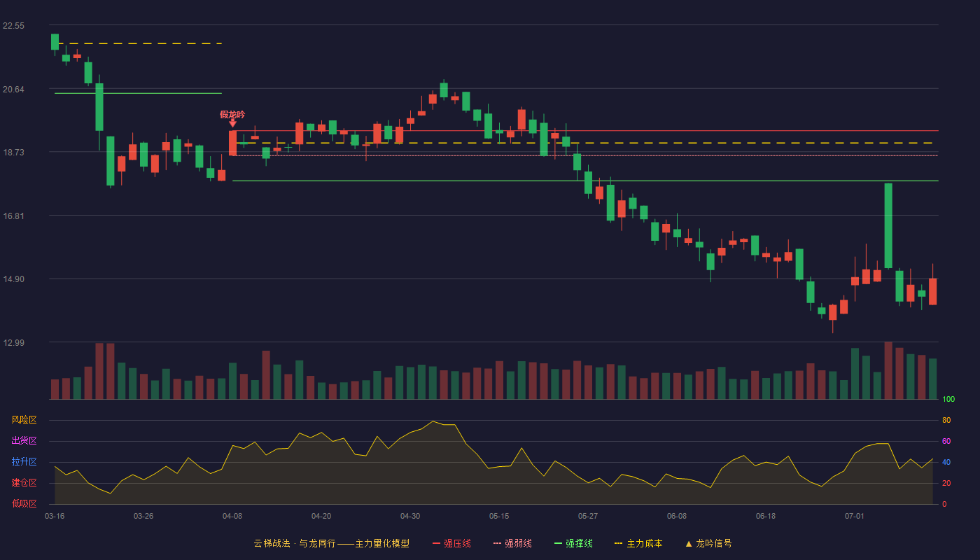The width and height of the screenshot is (980, 560).
Task: Click the 22.55 price axis label
Action: (x=13, y=26)
